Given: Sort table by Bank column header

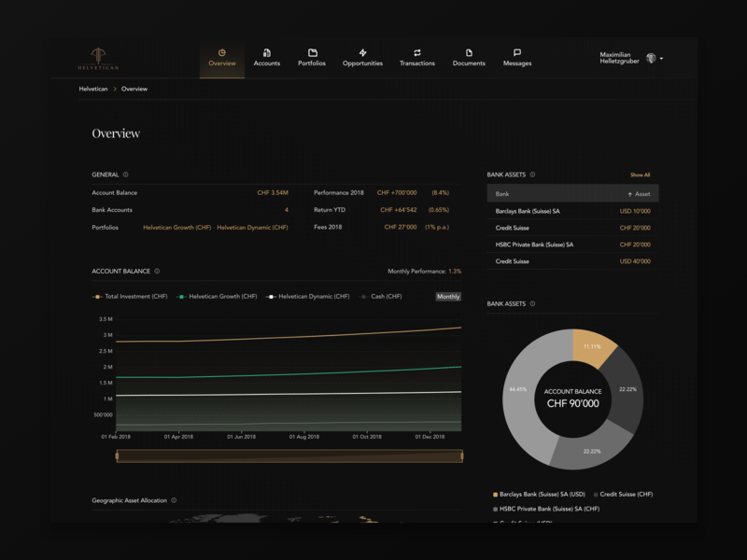Looking at the screenshot, I should (x=502, y=194).
